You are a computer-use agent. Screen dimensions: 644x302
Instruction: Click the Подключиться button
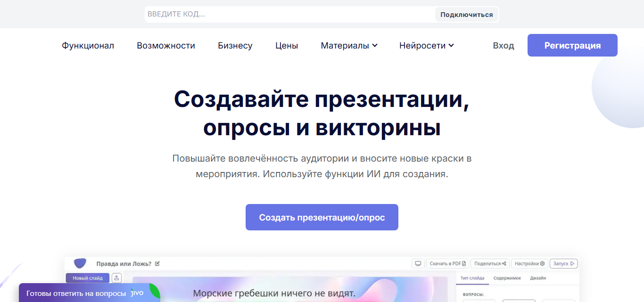(x=466, y=15)
